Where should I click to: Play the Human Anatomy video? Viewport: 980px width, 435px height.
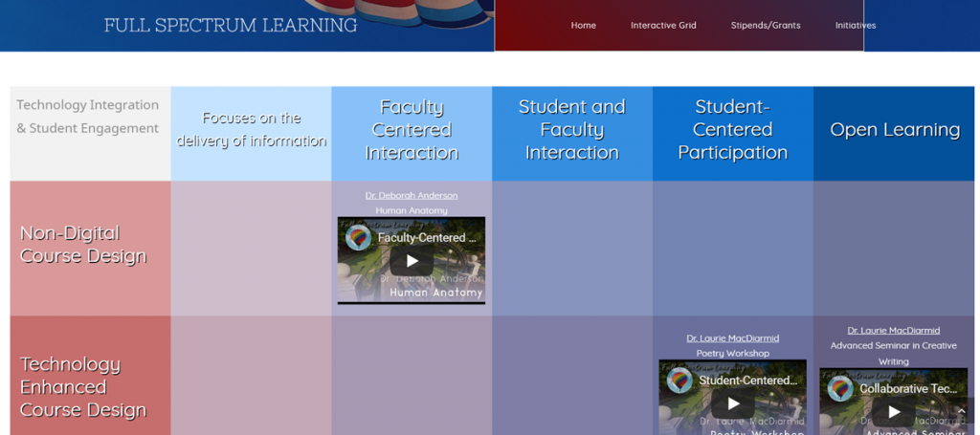412,260
